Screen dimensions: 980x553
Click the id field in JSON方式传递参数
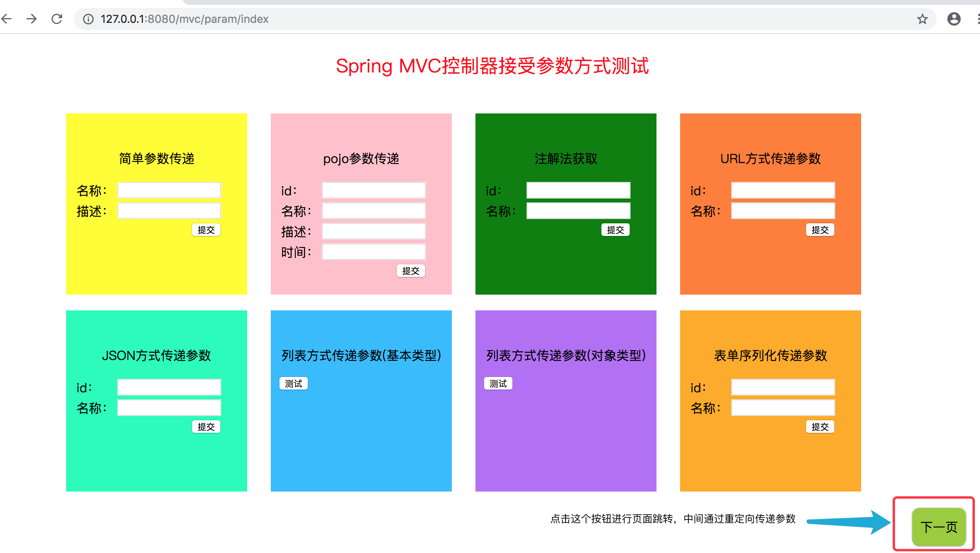pos(169,387)
